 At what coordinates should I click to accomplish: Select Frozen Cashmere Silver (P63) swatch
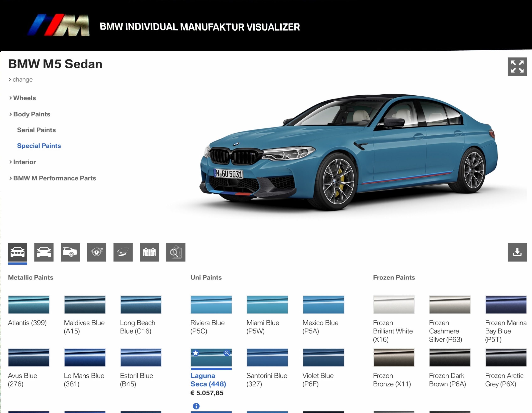tap(450, 305)
